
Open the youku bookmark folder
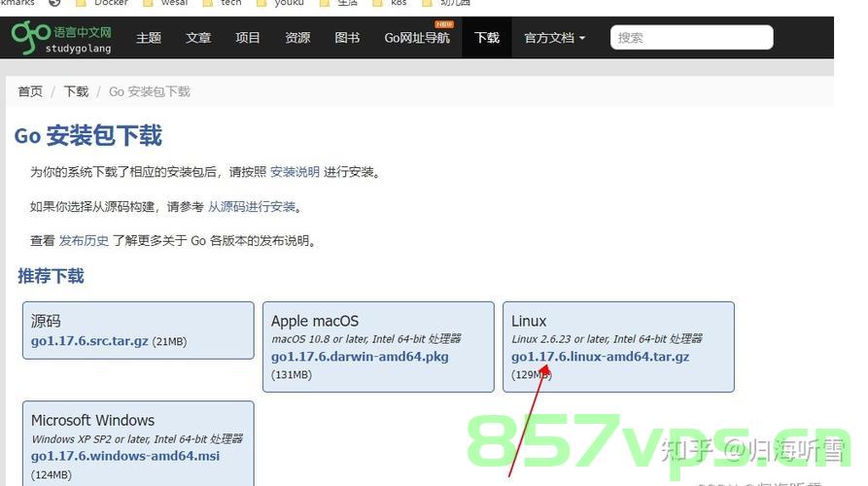281,3
